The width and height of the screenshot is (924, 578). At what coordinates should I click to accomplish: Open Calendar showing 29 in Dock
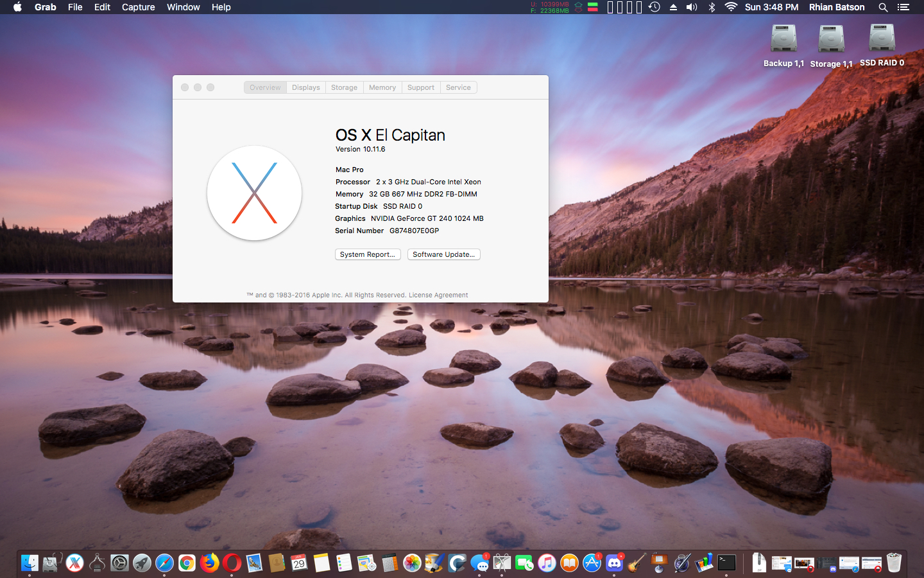299,563
